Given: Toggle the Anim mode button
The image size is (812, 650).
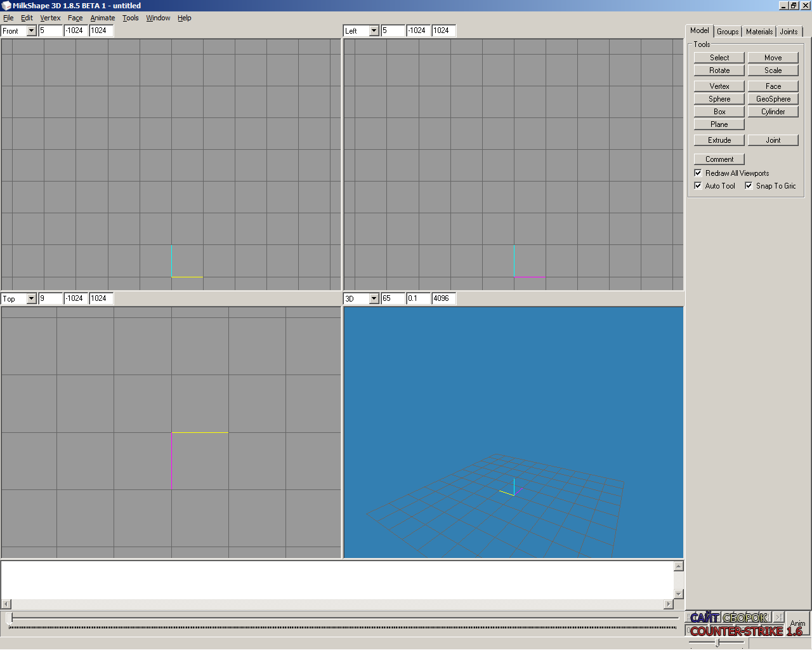Looking at the screenshot, I should [797, 623].
